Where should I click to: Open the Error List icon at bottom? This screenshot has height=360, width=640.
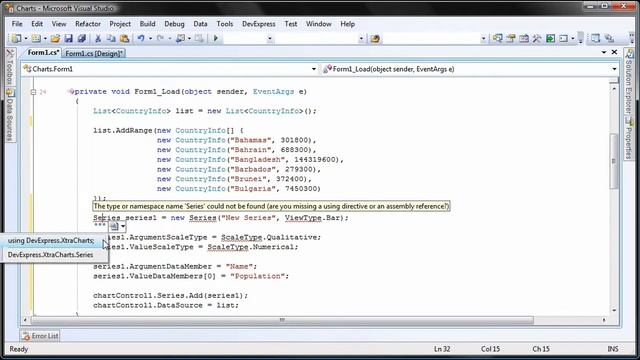26,336
